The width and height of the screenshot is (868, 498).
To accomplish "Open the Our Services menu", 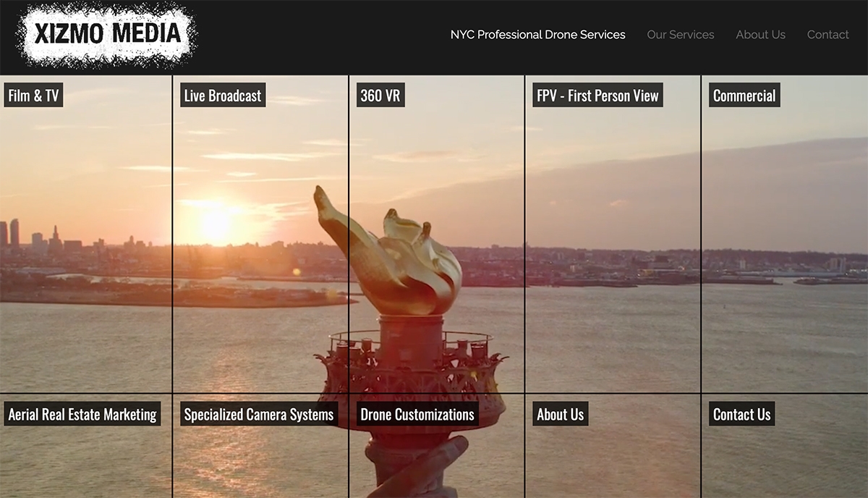I will tap(680, 35).
